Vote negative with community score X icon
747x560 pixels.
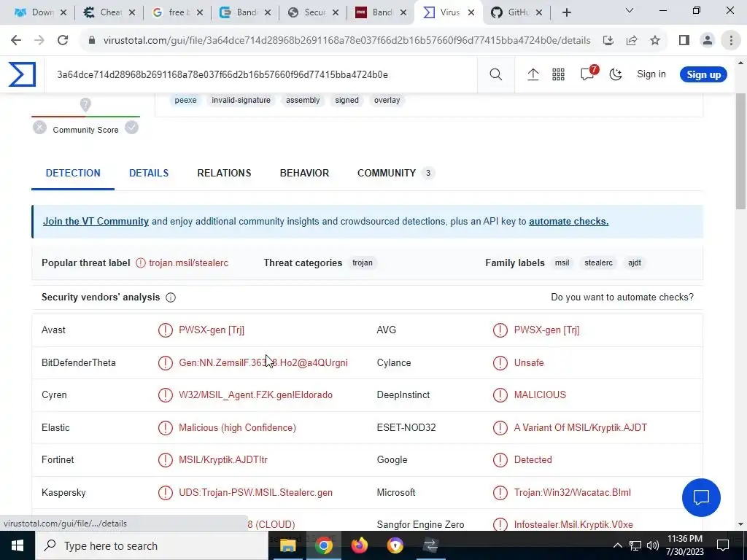(x=39, y=128)
